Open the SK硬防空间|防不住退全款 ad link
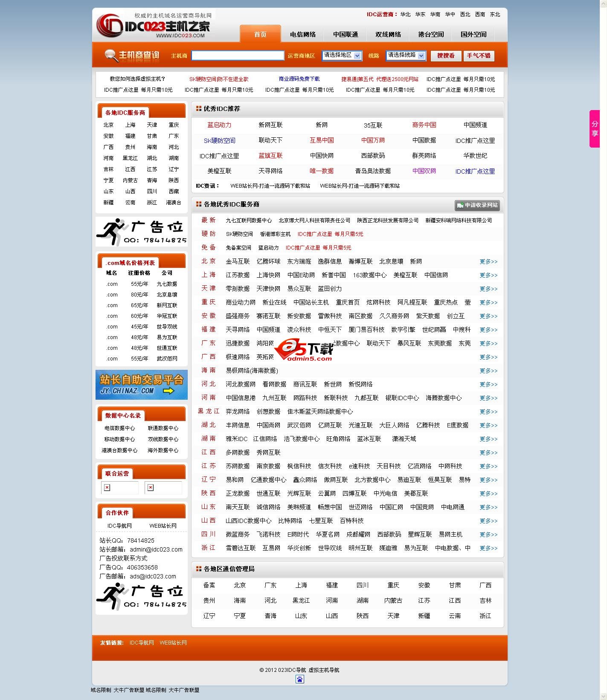 point(219,79)
